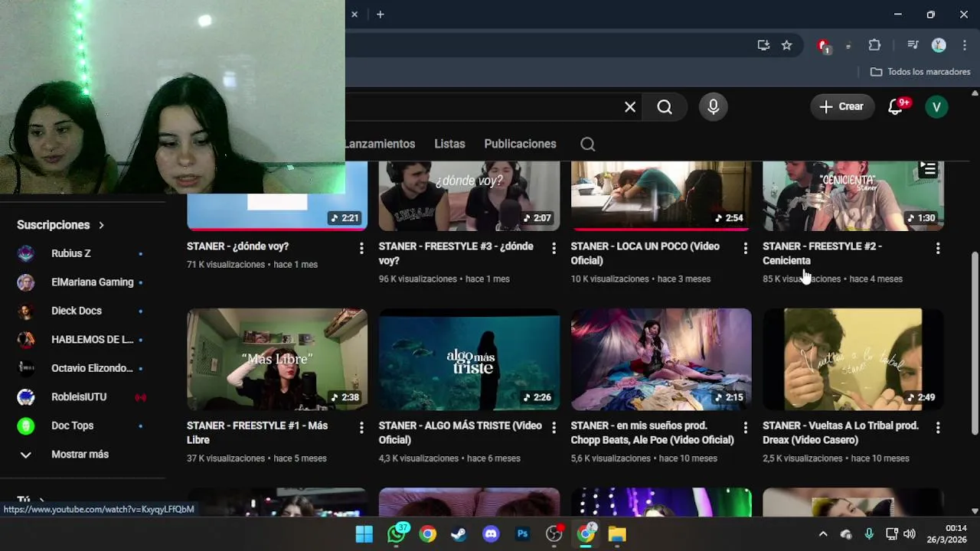Click the Crear button
This screenshot has width=980, height=551.
[x=842, y=107]
